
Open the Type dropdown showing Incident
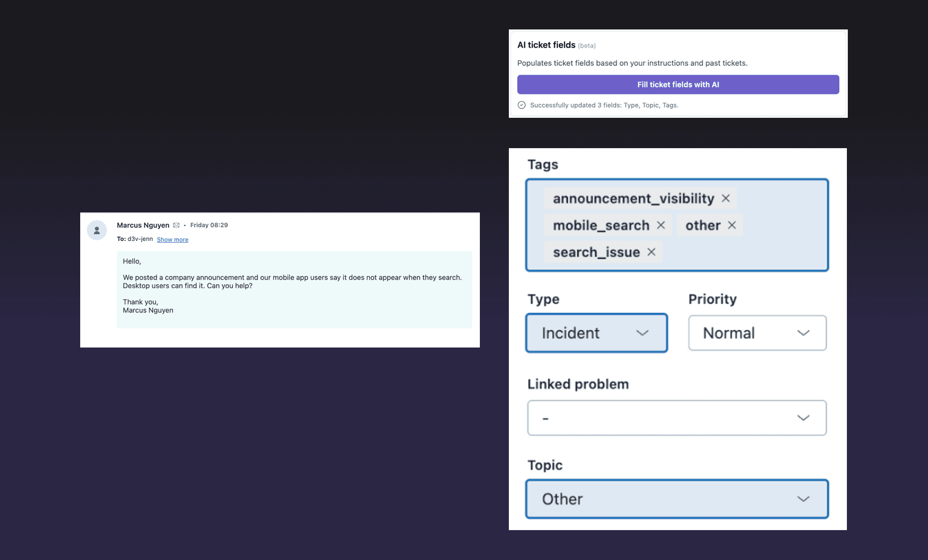click(x=596, y=333)
